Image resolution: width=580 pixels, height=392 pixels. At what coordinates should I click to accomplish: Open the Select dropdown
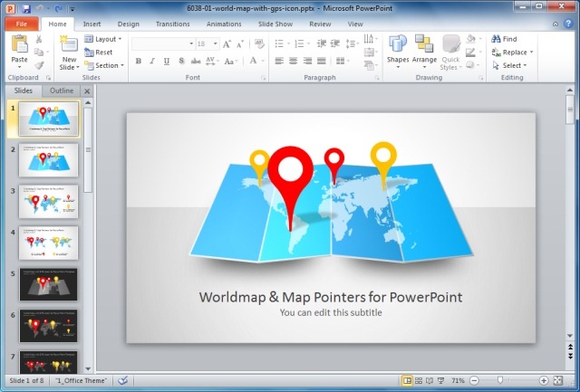[509, 65]
